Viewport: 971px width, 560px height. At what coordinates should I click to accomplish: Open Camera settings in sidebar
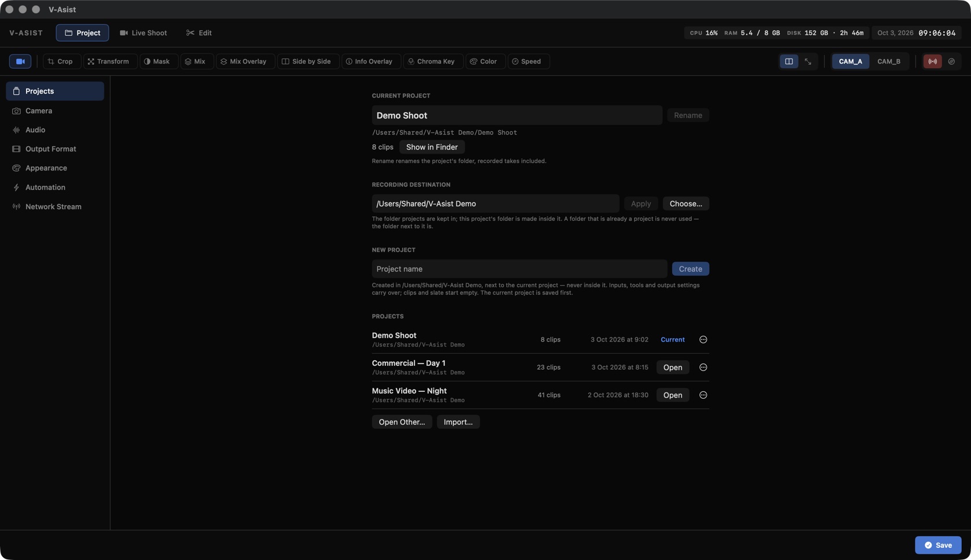pyautogui.click(x=55, y=110)
